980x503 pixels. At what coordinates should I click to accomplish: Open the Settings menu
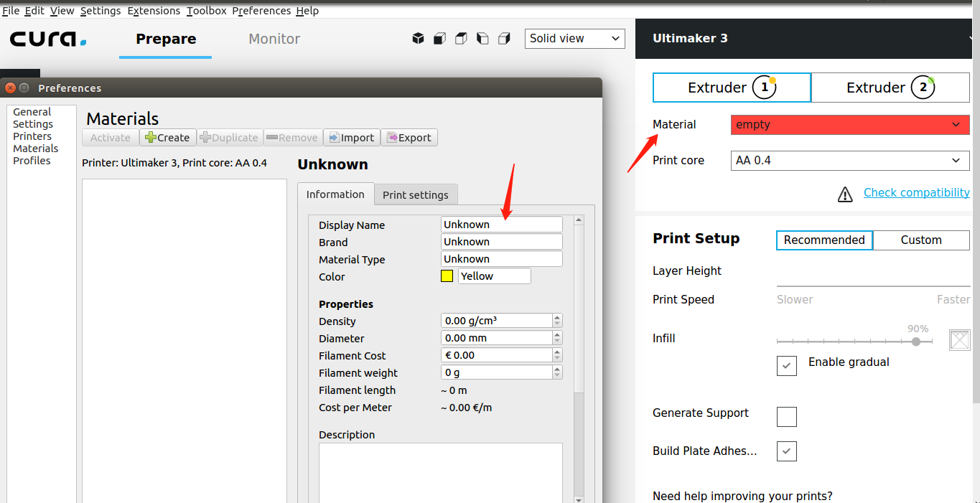pyautogui.click(x=101, y=11)
